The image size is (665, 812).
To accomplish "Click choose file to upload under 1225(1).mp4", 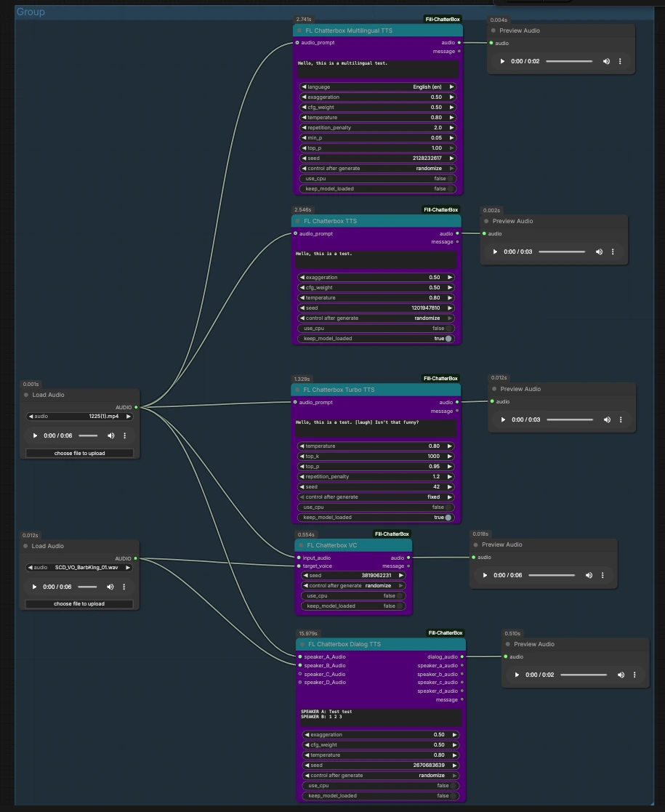I will (79, 453).
